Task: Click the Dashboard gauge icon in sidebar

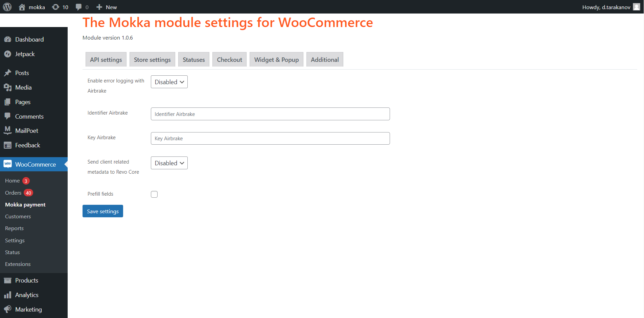Action: [7, 40]
